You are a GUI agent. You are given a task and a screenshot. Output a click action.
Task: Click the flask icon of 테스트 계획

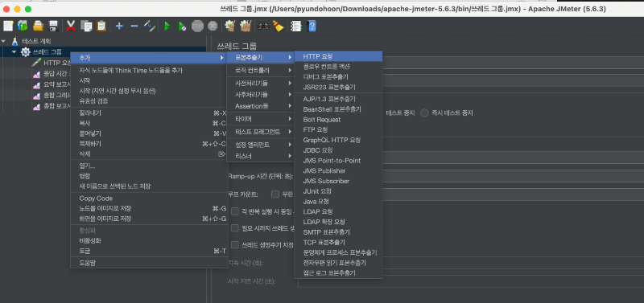coord(14,41)
